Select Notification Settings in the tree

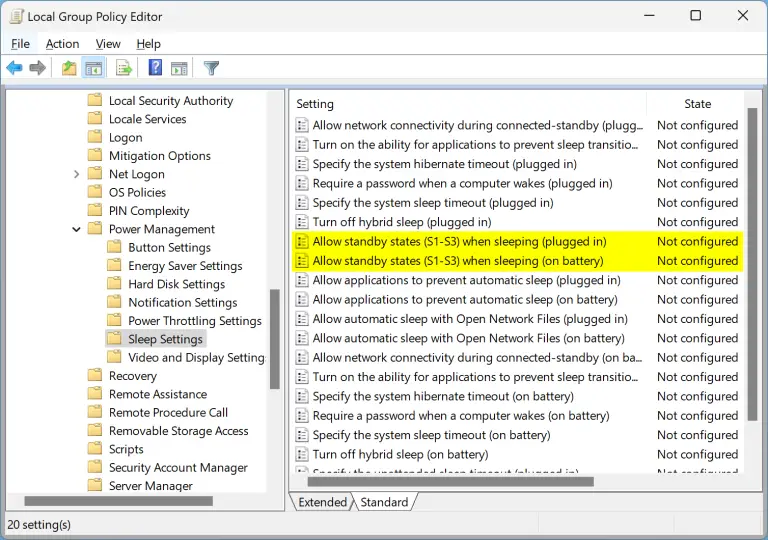coord(183,302)
